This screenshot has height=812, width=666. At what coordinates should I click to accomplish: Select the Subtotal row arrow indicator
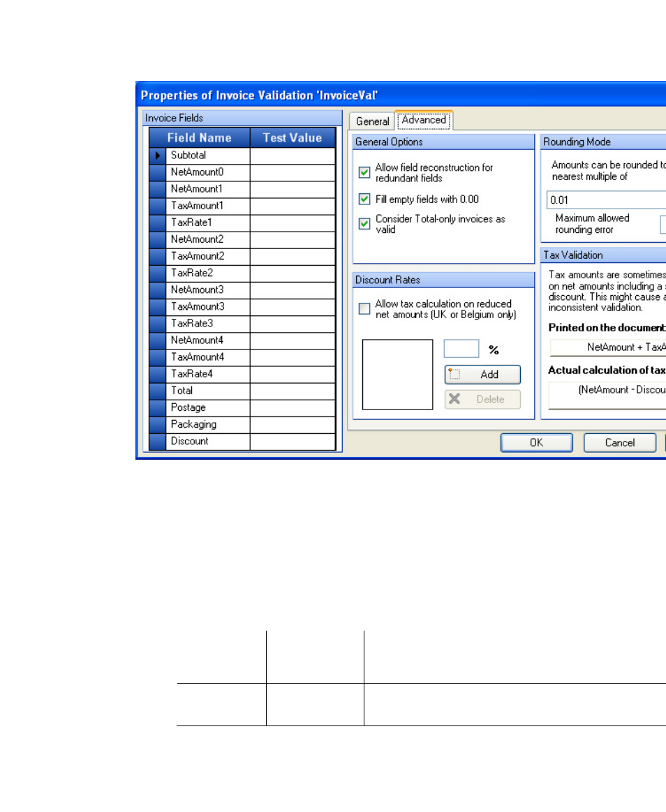point(158,156)
